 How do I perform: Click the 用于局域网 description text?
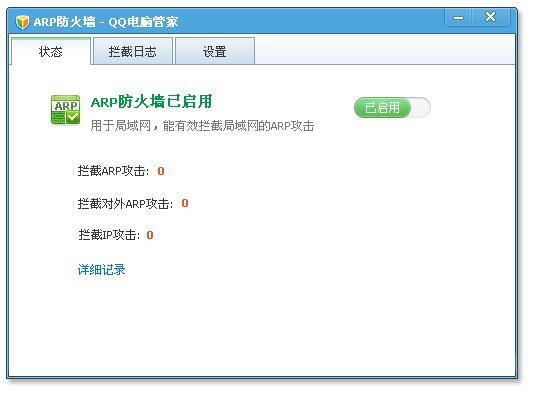[x=202, y=125]
